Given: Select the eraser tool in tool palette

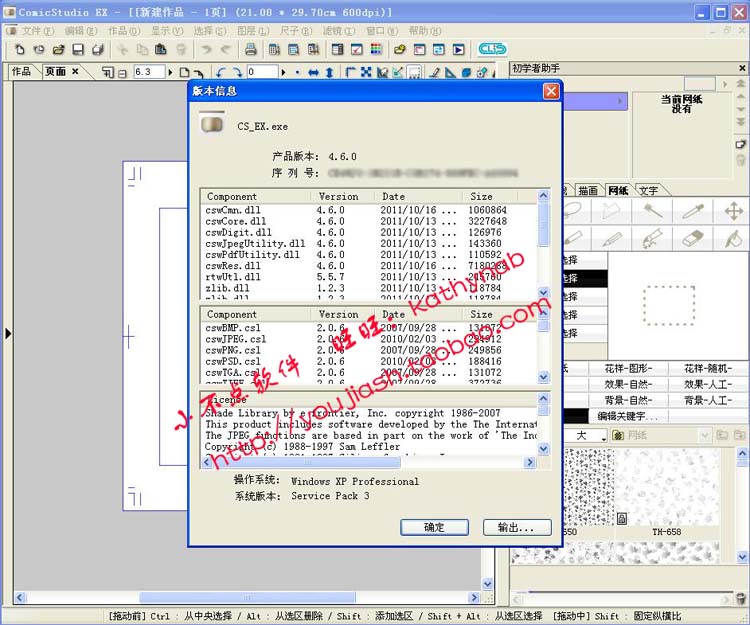Looking at the screenshot, I should click(x=693, y=238).
